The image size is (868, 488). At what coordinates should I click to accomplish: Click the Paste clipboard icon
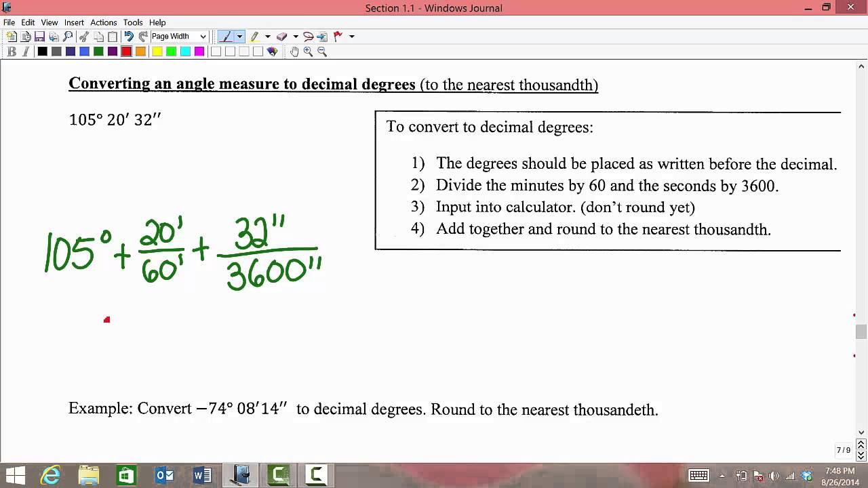(113, 37)
